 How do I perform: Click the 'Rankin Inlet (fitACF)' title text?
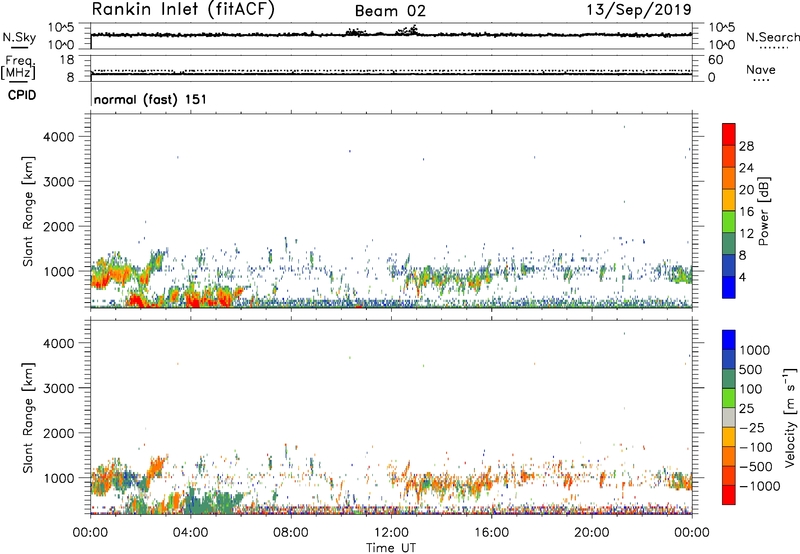coord(183,10)
